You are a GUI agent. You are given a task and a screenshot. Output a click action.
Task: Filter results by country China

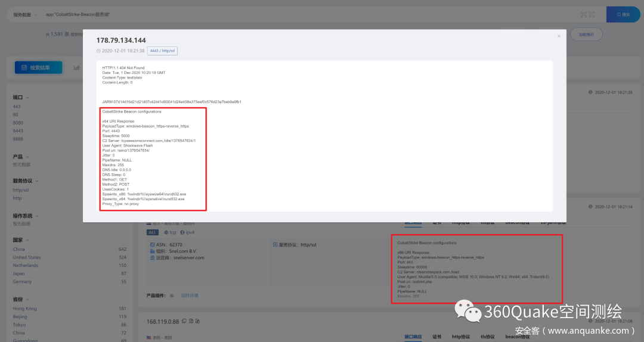pos(18,249)
